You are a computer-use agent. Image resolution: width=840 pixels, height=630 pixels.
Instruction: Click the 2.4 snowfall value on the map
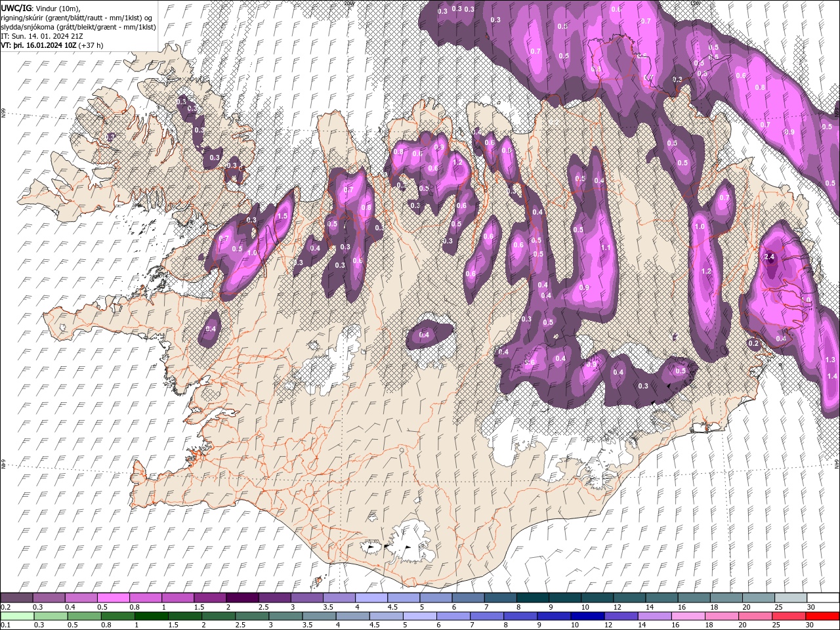tap(770, 257)
